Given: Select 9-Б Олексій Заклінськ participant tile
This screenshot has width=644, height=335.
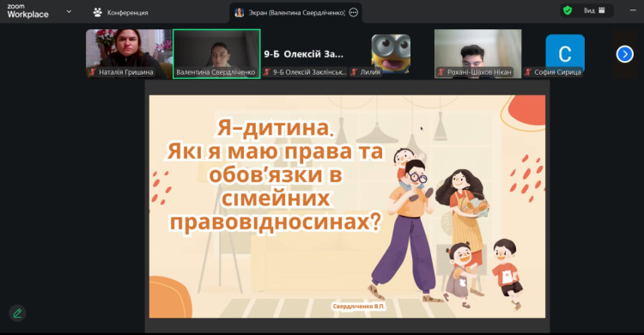Looking at the screenshot, I should coord(305,53).
